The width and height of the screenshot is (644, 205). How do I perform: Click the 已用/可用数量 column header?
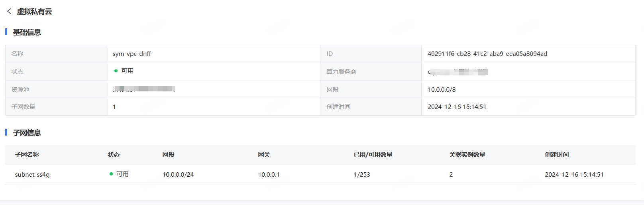coord(373,155)
